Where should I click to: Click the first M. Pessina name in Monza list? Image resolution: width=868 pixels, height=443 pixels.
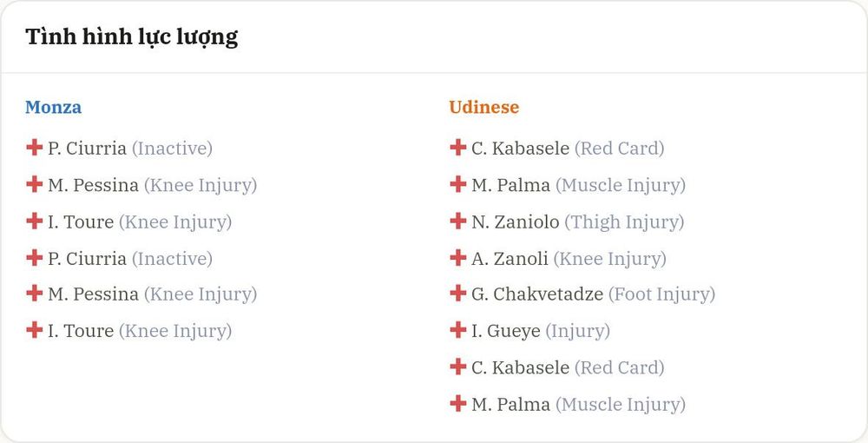(x=93, y=185)
